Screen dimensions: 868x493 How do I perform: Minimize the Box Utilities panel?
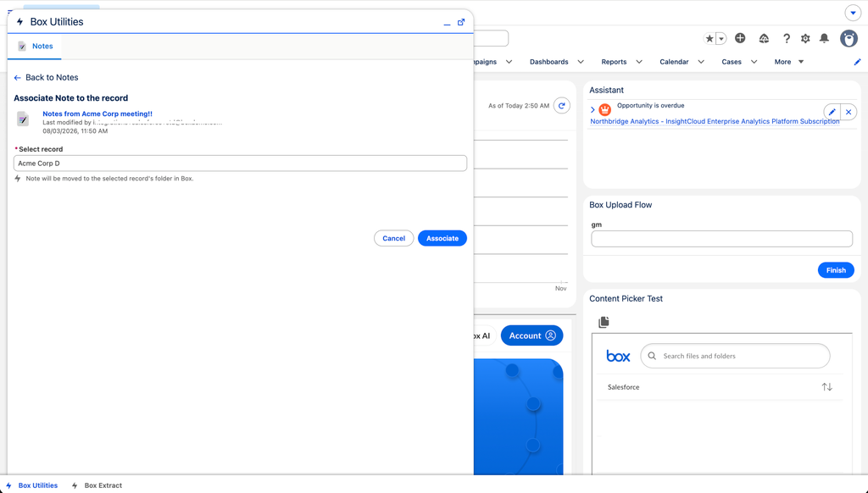pyautogui.click(x=447, y=23)
